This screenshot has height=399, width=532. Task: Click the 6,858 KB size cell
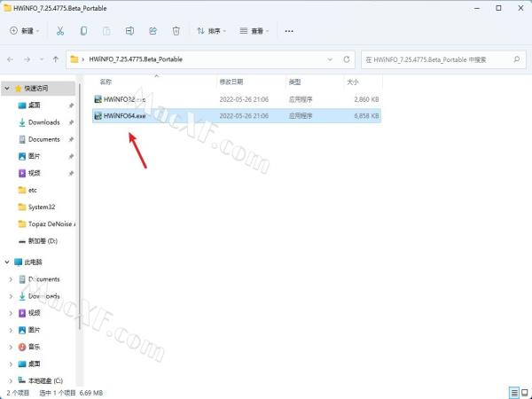pos(366,115)
